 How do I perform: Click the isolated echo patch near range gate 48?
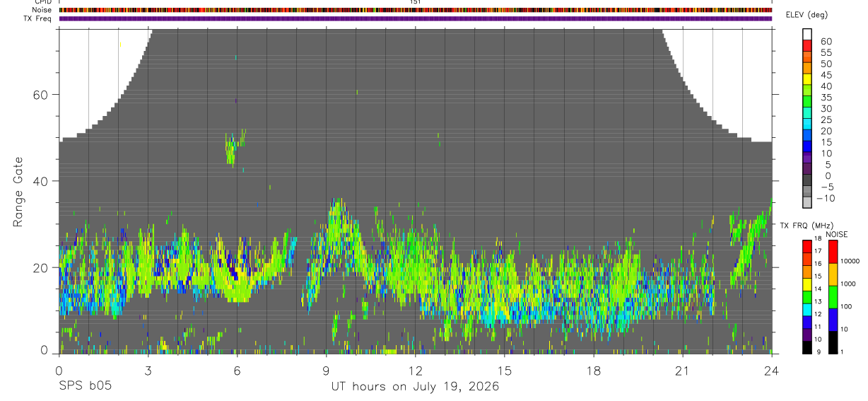tap(235, 147)
